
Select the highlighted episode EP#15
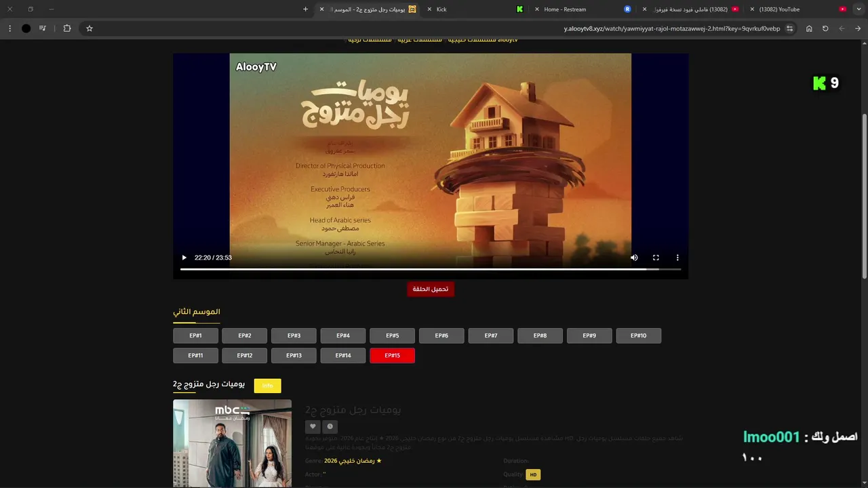(x=392, y=355)
